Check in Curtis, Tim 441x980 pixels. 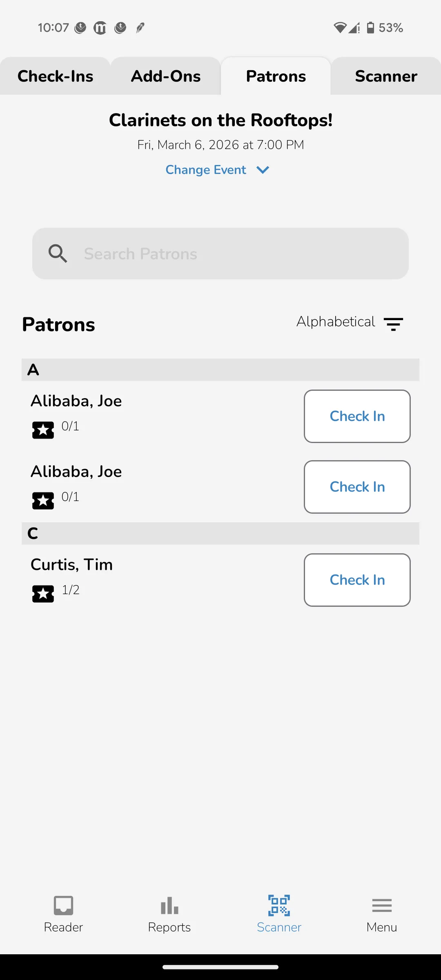click(x=357, y=580)
